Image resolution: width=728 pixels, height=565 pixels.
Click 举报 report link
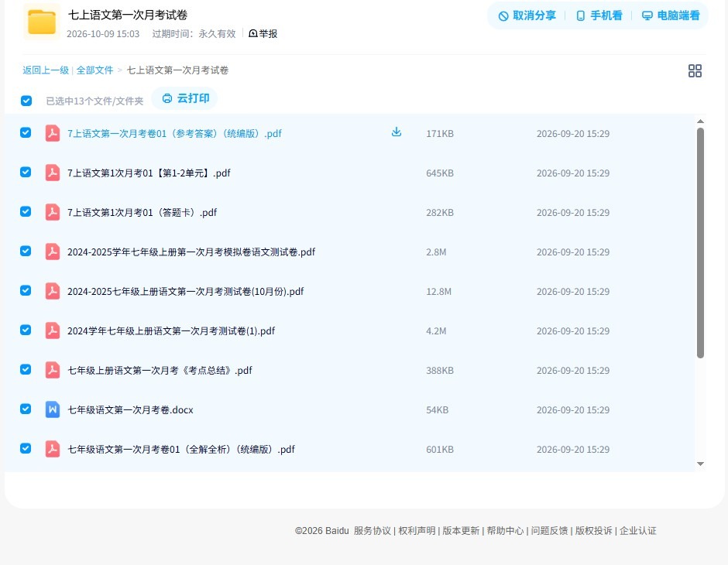point(263,33)
